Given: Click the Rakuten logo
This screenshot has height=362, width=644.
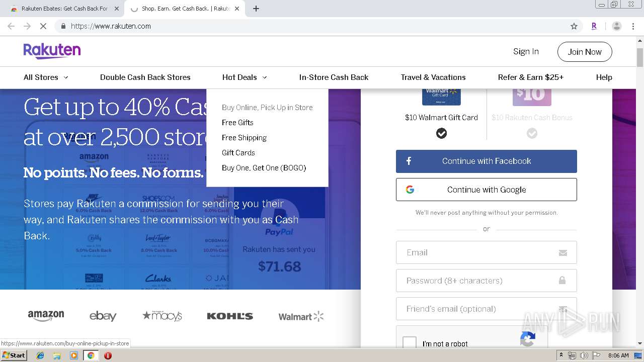Looking at the screenshot, I should pyautogui.click(x=52, y=51).
